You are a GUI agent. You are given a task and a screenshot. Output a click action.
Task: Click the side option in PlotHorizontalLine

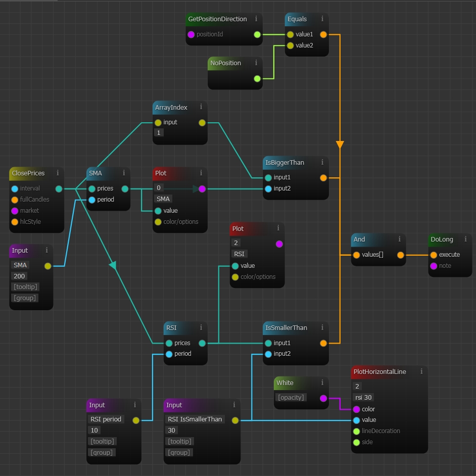point(357,442)
